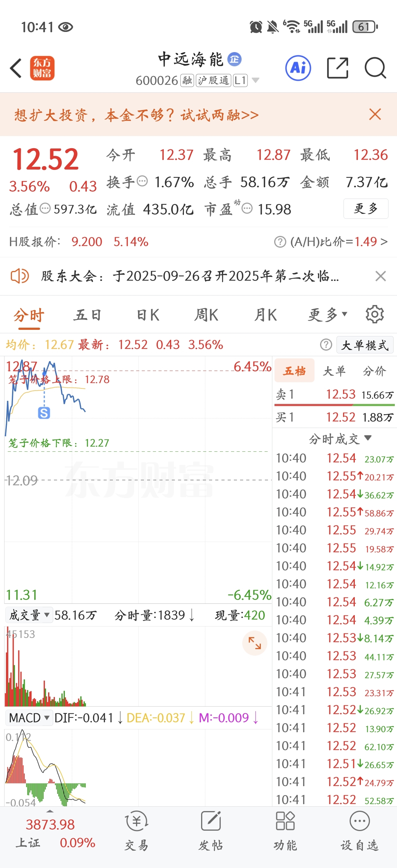Tap the blue S marker on chart
This screenshot has width=397, height=868.
pyautogui.click(x=44, y=413)
